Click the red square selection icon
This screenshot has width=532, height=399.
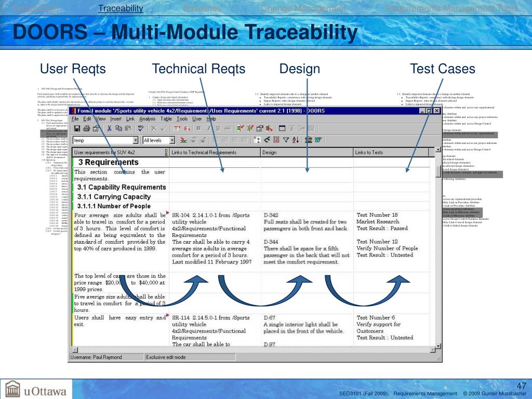[276, 140]
